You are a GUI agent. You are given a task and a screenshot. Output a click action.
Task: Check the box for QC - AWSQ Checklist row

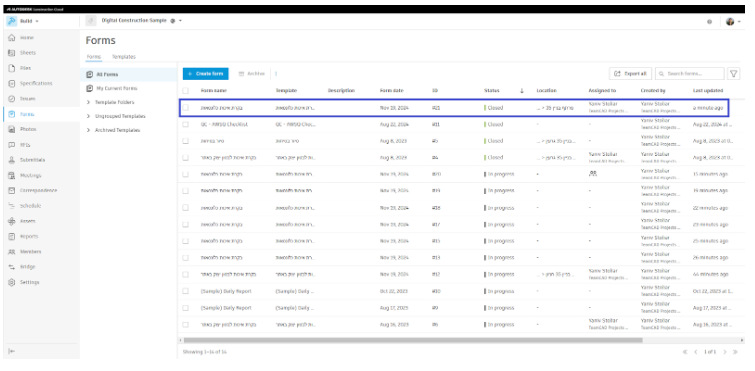pyautogui.click(x=186, y=124)
